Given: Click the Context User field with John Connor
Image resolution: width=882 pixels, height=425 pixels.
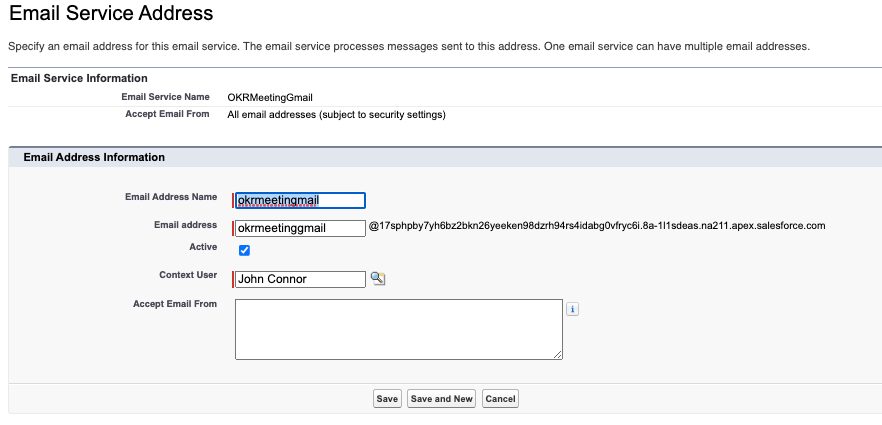Looking at the screenshot, I should [300, 279].
